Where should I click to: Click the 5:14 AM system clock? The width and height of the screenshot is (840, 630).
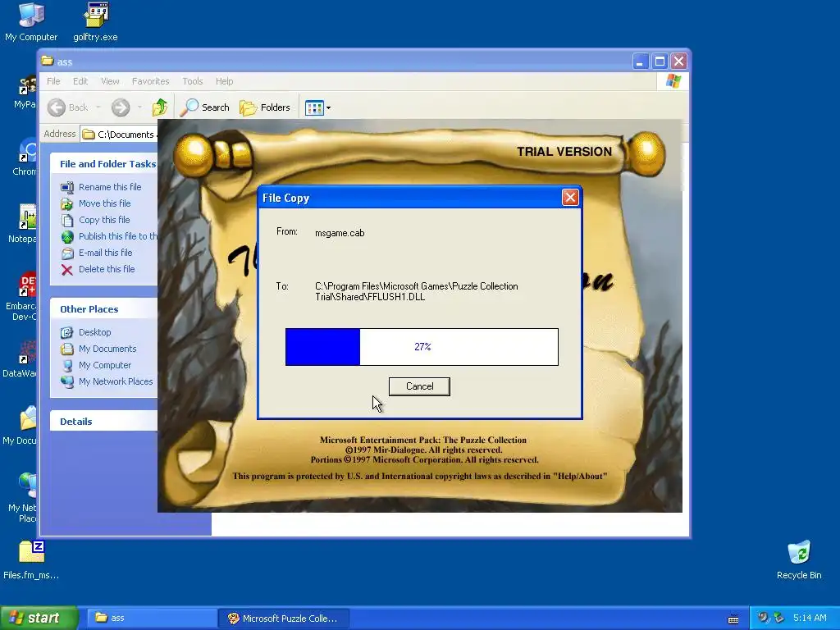tap(810, 618)
